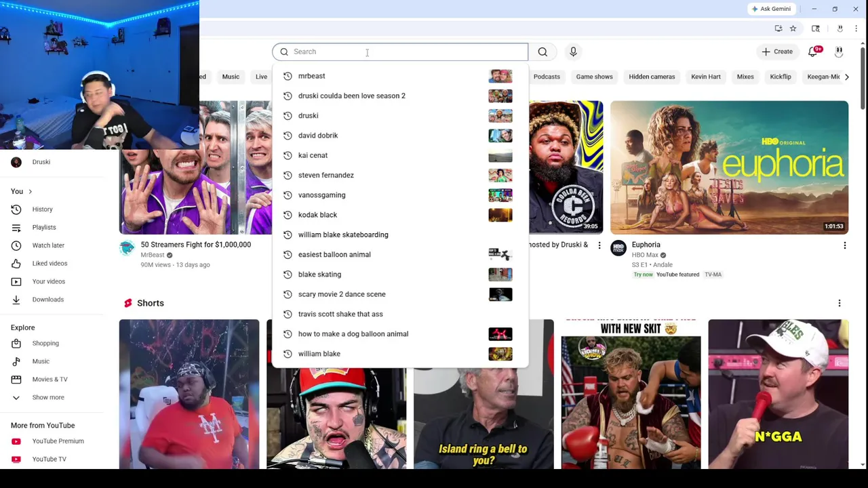Viewport: 868px width, 488px height.
Task: Open History in the sidebar
Action: click(52, 209)
